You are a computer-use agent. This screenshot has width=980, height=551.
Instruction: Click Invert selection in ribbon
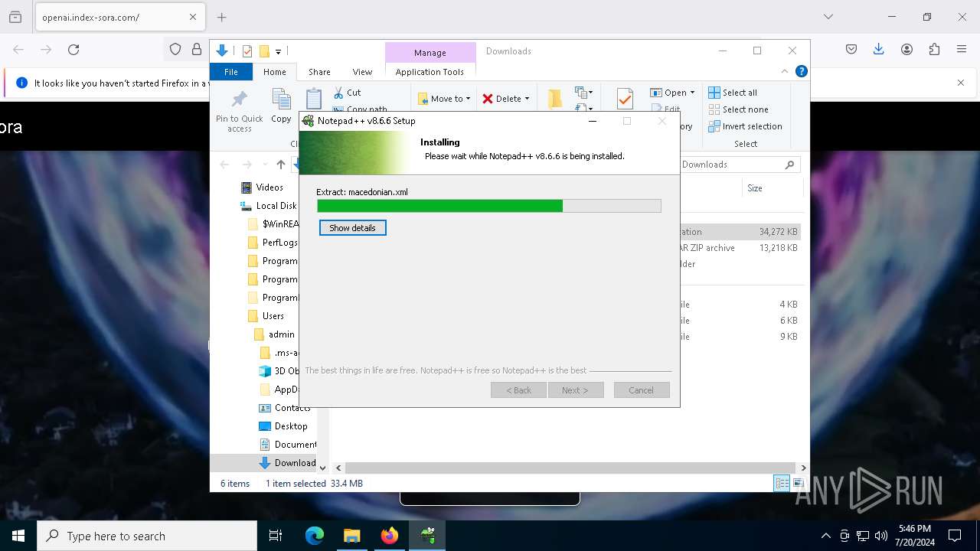tap(745, 126)
